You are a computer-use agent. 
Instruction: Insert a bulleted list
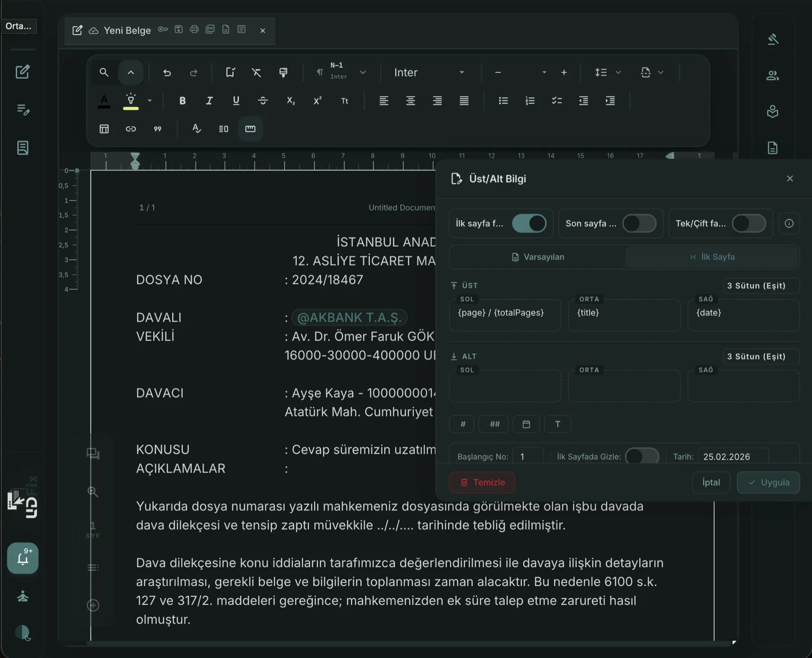click(503, 101)
